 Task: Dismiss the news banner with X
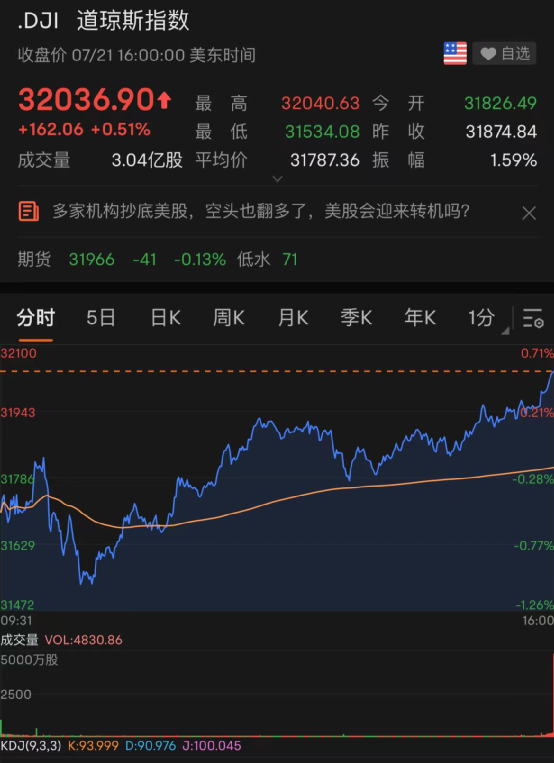point(529,213)
